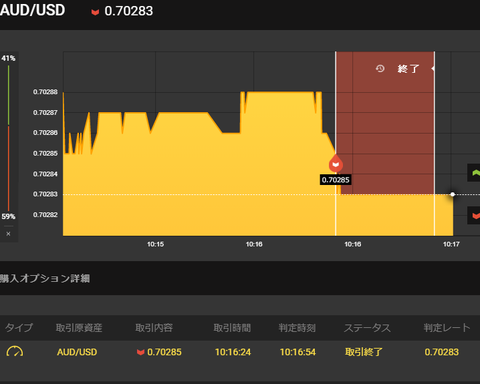Click the red down-arrow entry marker on chart

tap(336, 164)
